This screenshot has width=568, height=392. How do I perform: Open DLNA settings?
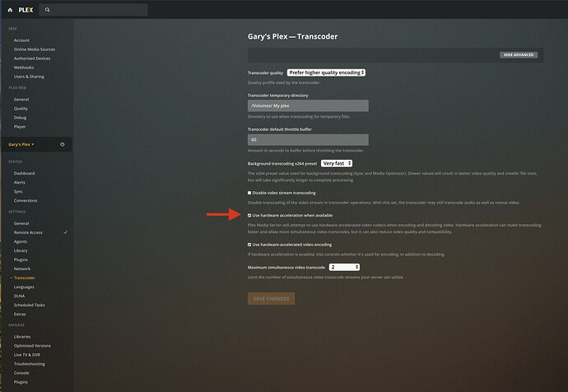click(19, 296)
